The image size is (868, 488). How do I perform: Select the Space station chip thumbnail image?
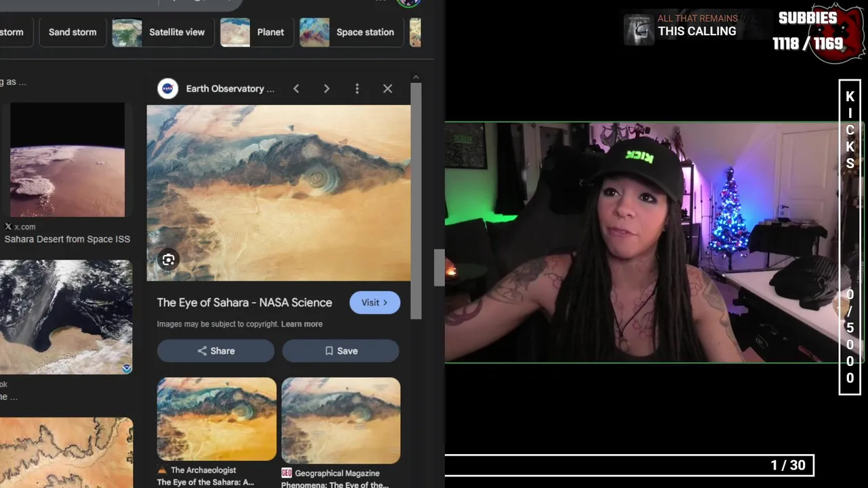[x=315, y=32]
